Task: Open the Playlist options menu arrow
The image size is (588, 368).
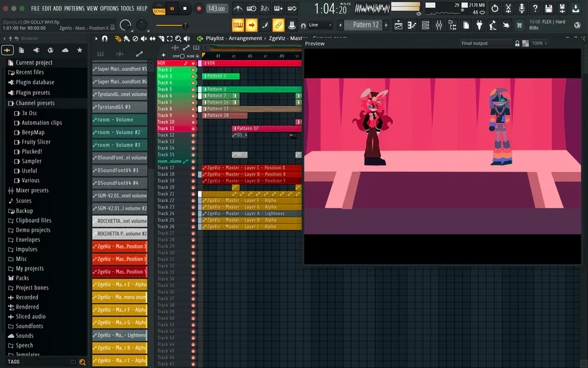Action: [x=97, y=39]
